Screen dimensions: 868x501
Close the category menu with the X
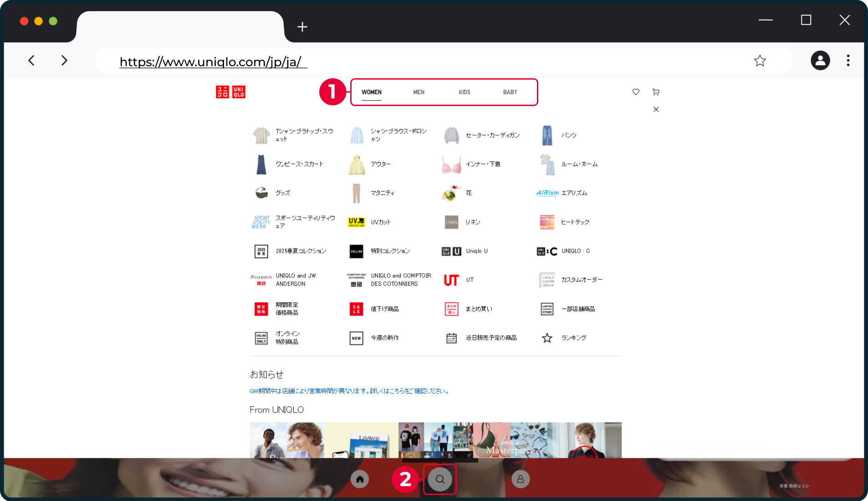[656, 109]
